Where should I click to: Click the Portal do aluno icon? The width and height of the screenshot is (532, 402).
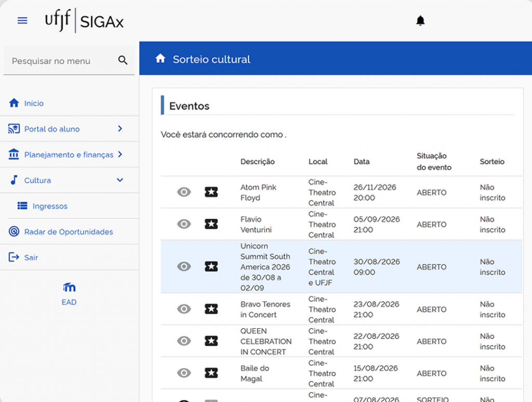pyautogui.click(x=14, y=129)
